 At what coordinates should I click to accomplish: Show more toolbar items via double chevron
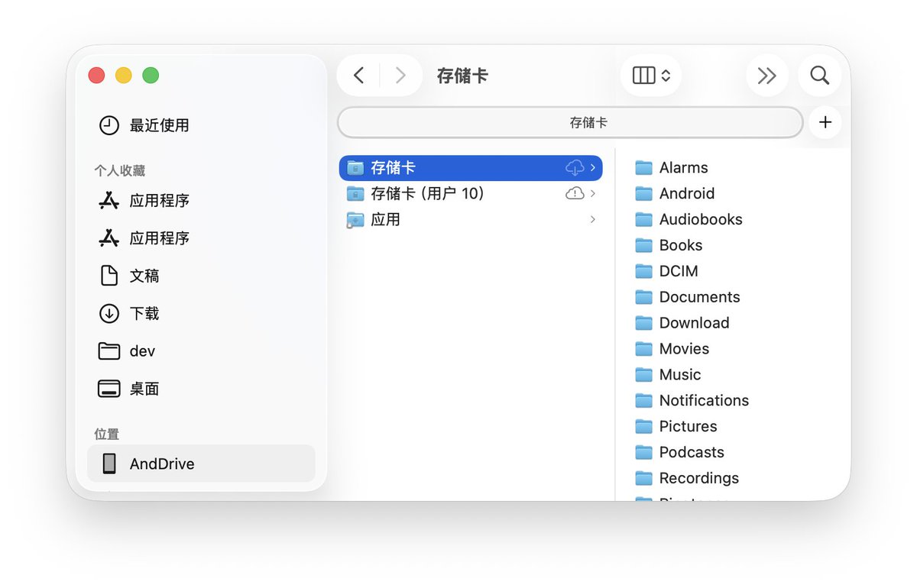766,76
